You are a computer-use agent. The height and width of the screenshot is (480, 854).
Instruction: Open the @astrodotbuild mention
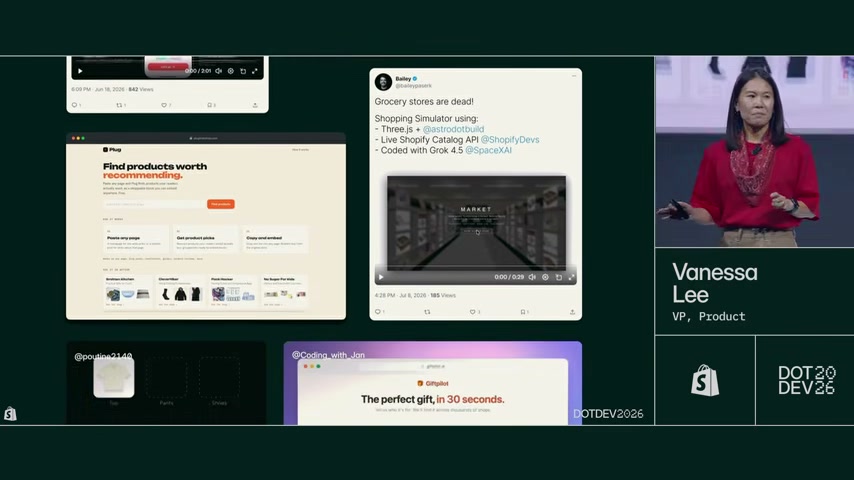[453, 129]
